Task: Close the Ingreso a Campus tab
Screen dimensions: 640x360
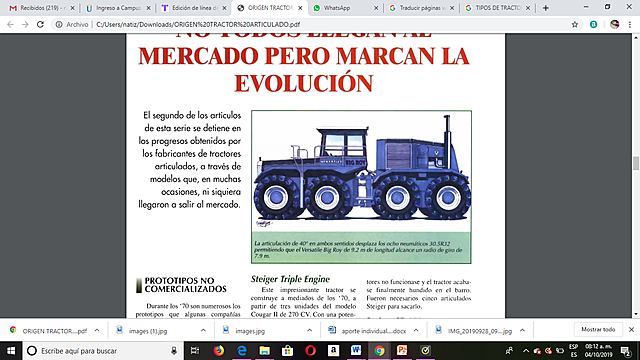Action: [148, 8]
